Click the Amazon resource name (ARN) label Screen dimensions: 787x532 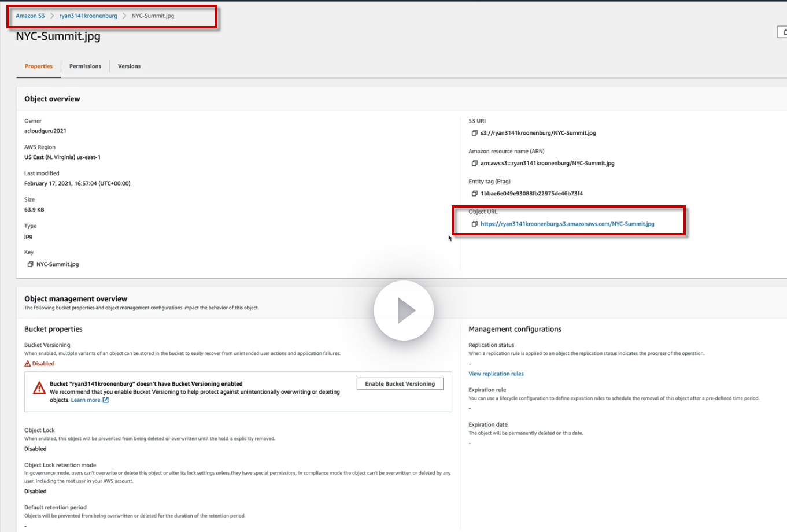pos(507,152)
